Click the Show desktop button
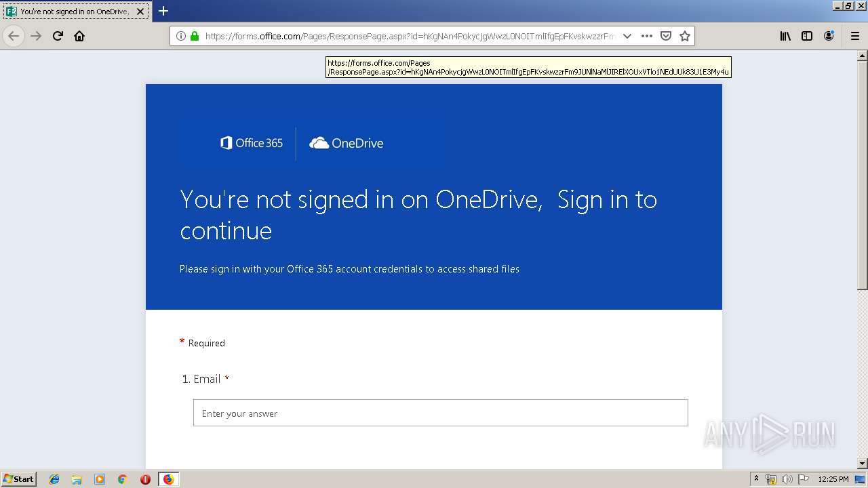The height and width of the screenshot is (488, 868). pos(860,479)
